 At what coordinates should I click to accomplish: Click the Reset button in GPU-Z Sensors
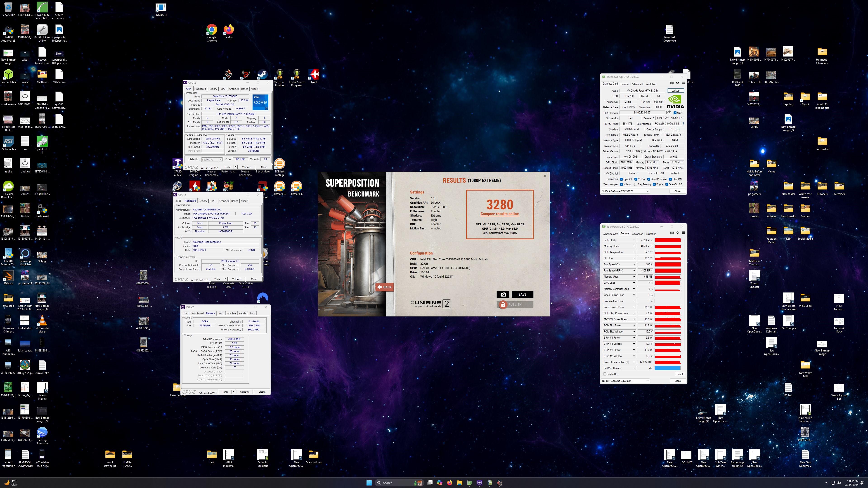(680, 374)
